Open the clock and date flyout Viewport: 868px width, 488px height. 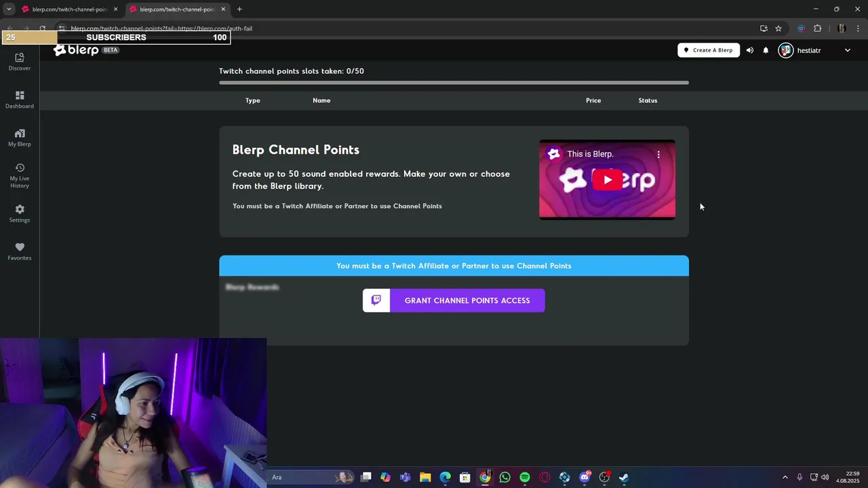click(848, 477)
